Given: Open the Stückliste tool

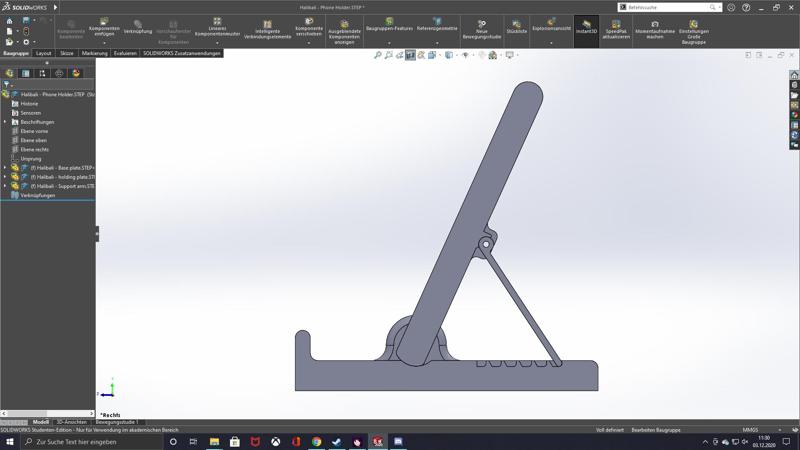Looking at the screenshot, I should point(516,27).
